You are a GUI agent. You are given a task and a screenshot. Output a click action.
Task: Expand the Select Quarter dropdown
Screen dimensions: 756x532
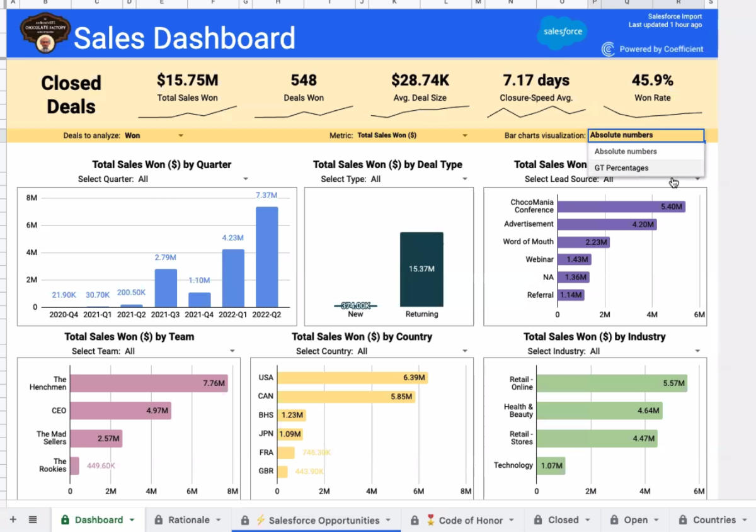pos(246,179)
